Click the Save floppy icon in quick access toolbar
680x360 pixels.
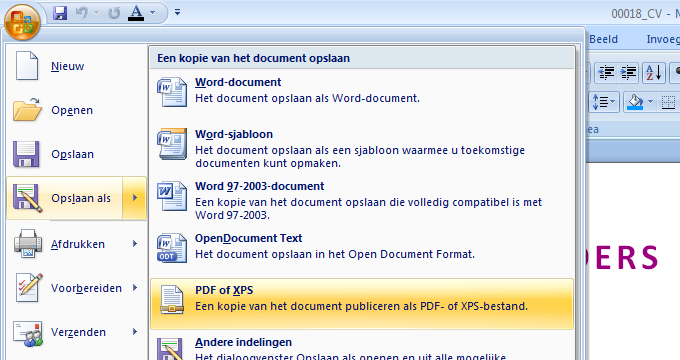pyautogui.click(x=60, y=13)
